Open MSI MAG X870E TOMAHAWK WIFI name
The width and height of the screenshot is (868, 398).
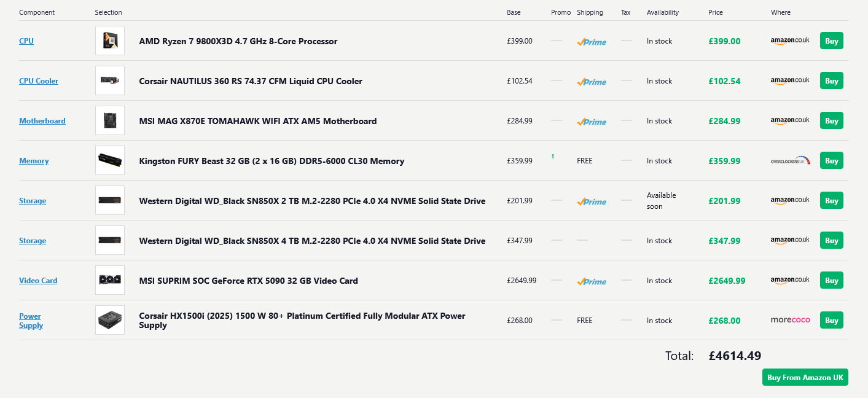click(x=258, y=121)
